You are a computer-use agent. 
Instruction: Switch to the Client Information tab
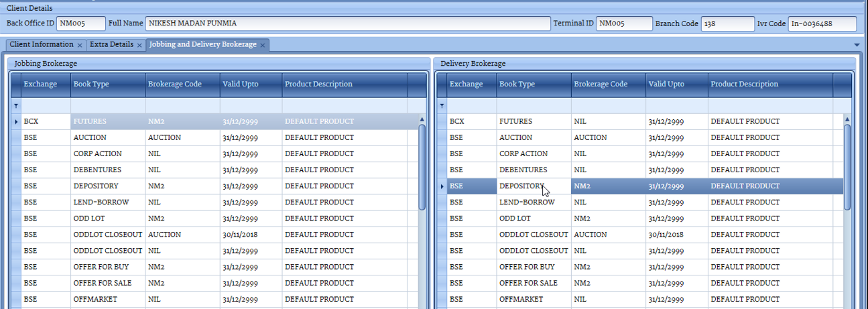[41, 44]
